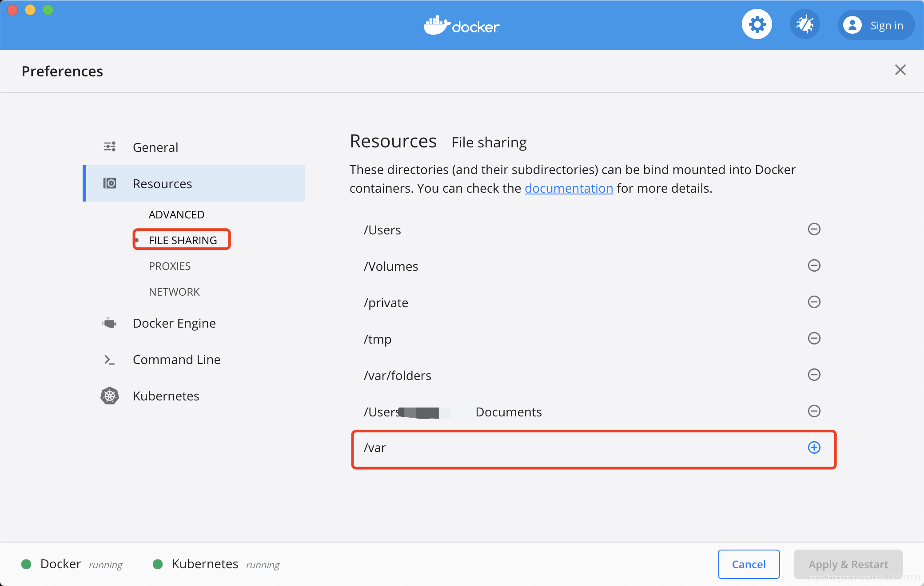Open the NETWORK subsection

tap(174, 292)
